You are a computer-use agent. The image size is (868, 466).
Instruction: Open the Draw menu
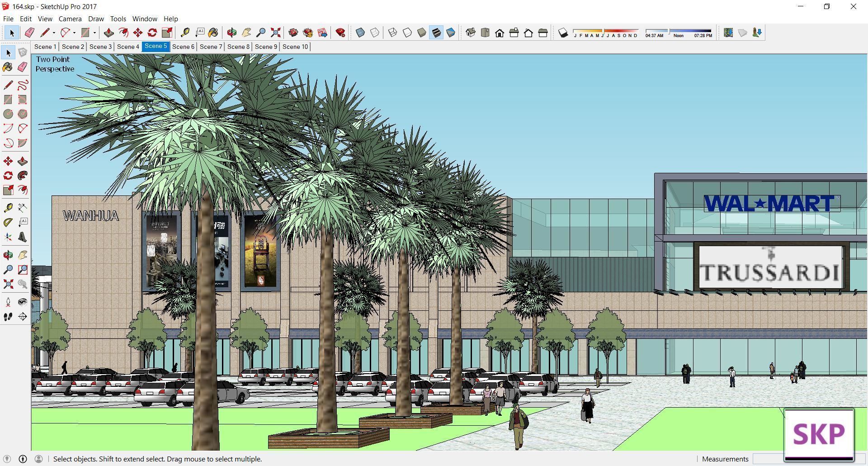[96, 19]
